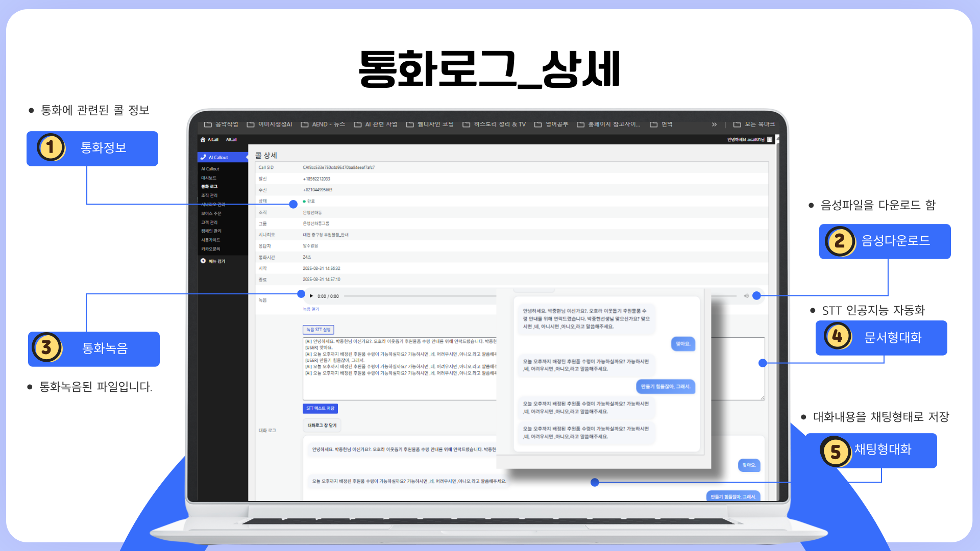Expand hidden bookmarks with the chevron

tap(714, 124)
